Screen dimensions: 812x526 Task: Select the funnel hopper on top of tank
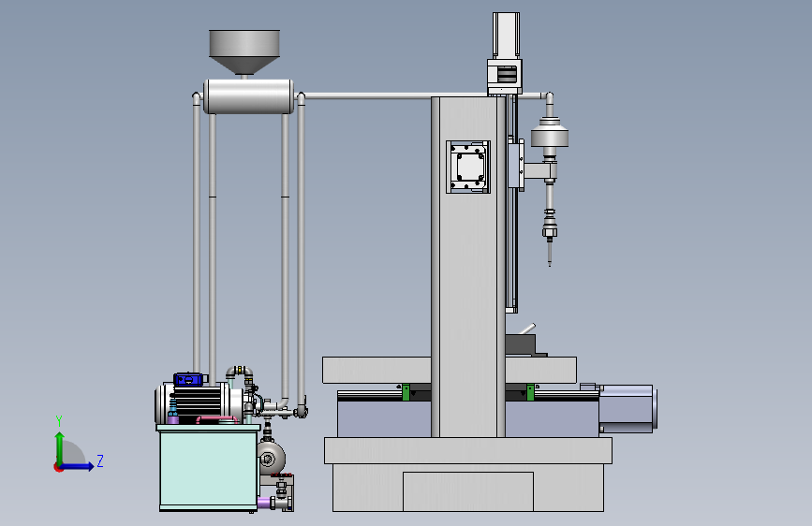click(244, 51)
